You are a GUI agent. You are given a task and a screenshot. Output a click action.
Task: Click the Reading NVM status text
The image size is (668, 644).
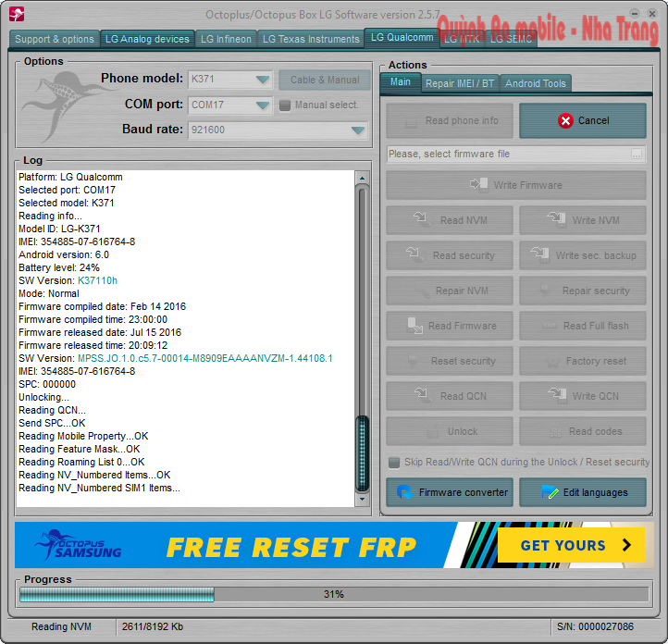[x=61, y=626]
